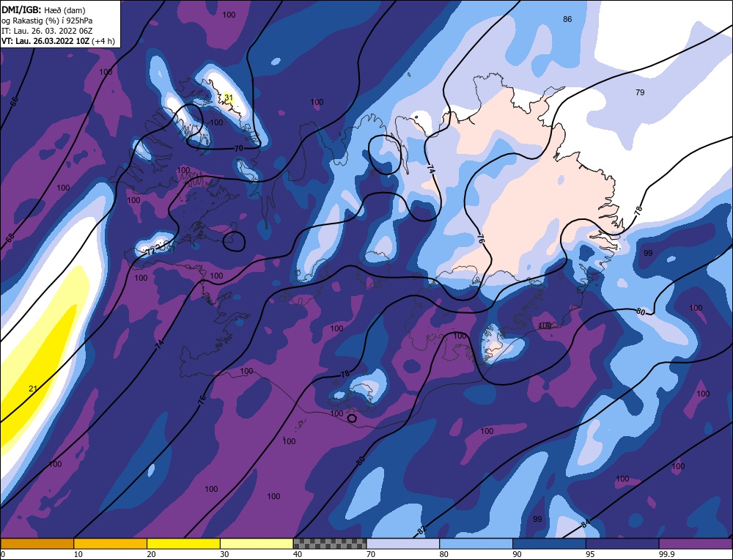This screenshot has width=733, height=560.
Task: Click the '95' tick on the color scale
Action: click(x=590, y=554)
